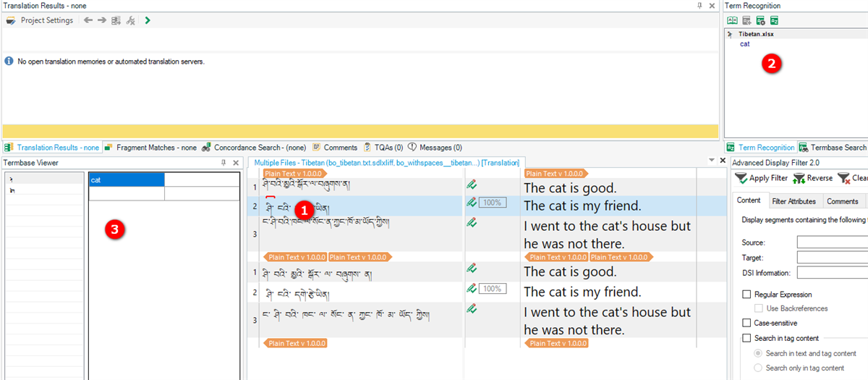Viewport: 868px width, 380px height.
Task: Click highlighted target 'The cat is my friend.'
Action: point(583,206)
